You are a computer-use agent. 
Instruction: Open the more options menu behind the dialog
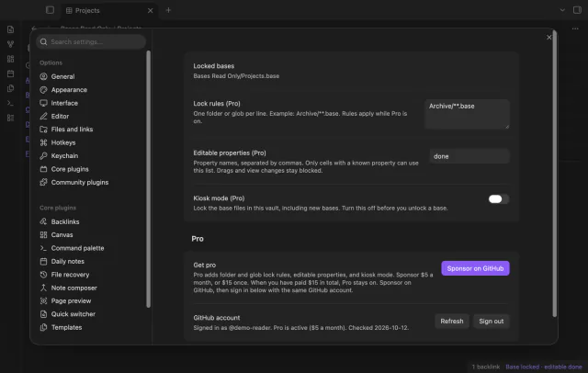click(x=575, y=28)
